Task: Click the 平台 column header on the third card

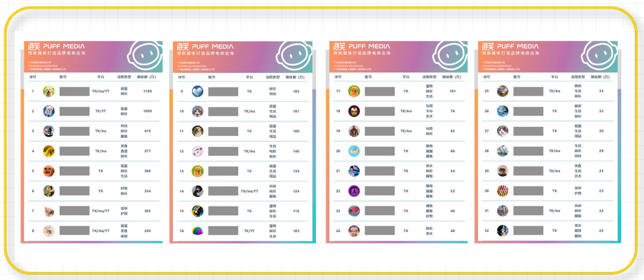Action: tap(406, 77)
